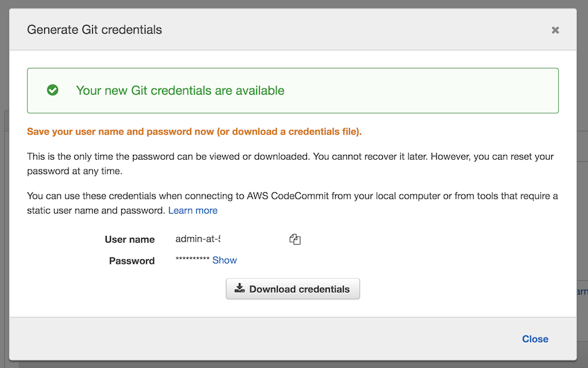Reveal the password via the Show link
Viewport: 588px width, 368px height.
tap(224, 260)
